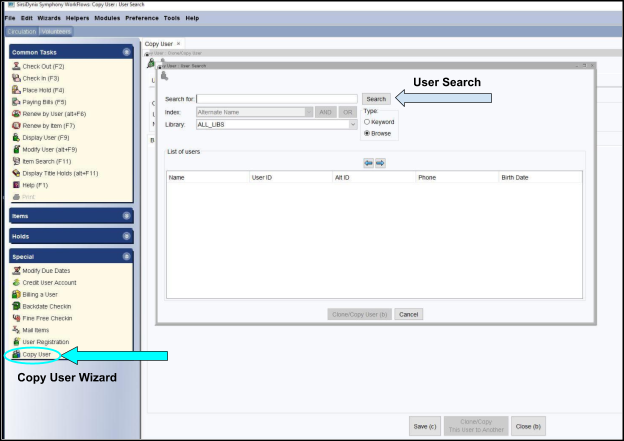The image size is (624, 441).
Task: Open Fine Free Checkin icon
Action: tap(16, 318)
